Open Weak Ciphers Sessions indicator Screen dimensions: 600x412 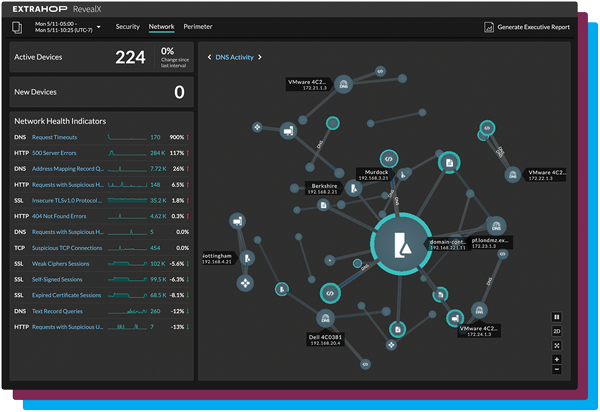pyautogui.click(x=60, y=264)
